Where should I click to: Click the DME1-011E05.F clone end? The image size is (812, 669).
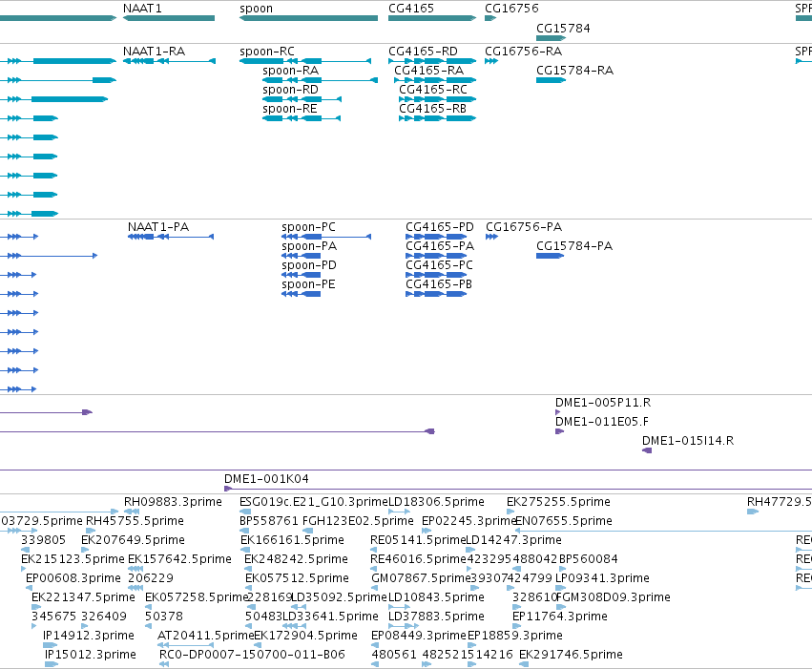[559, 431]
